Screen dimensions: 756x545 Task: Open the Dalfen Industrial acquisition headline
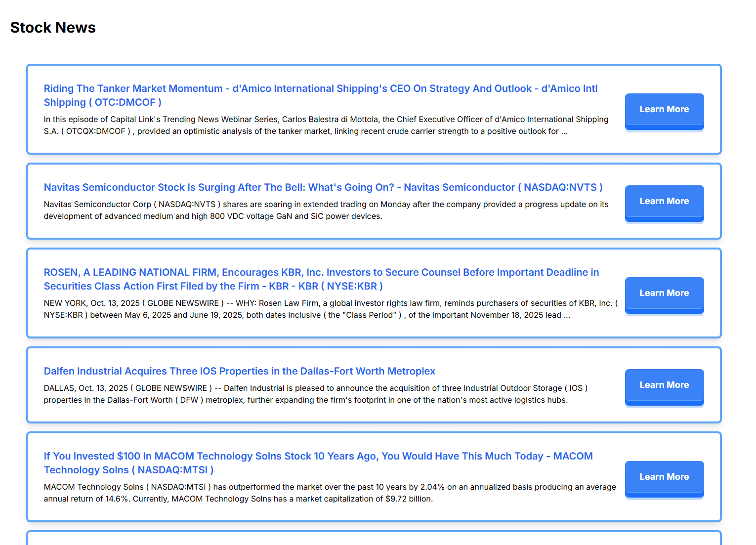240,371
